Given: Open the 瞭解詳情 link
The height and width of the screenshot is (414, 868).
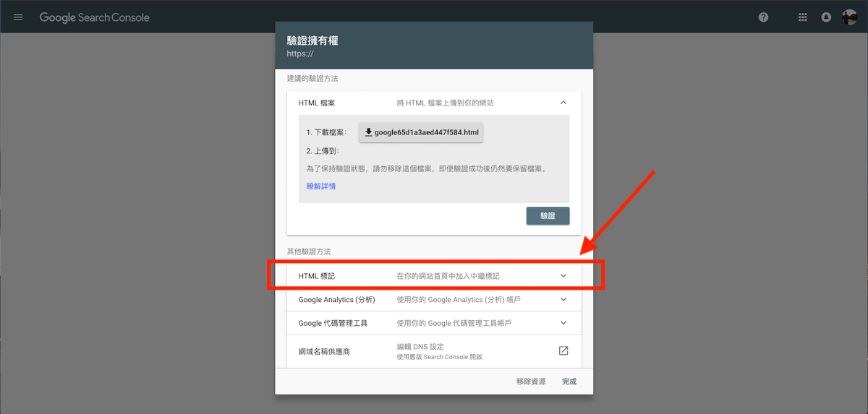Looking at the screenshot, I should [x=320, y=186].
